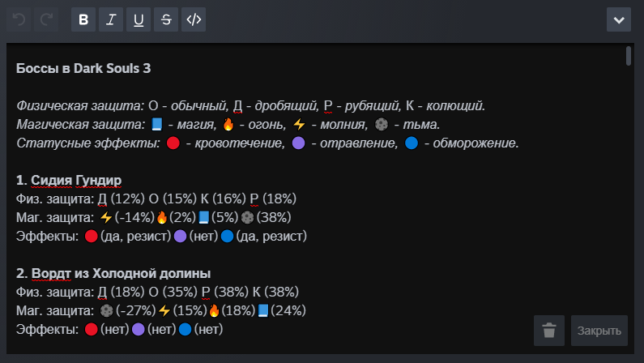Click the undo arrow icon
The image size is (644, 363).
pyautogui.click(x=19, y=19)
